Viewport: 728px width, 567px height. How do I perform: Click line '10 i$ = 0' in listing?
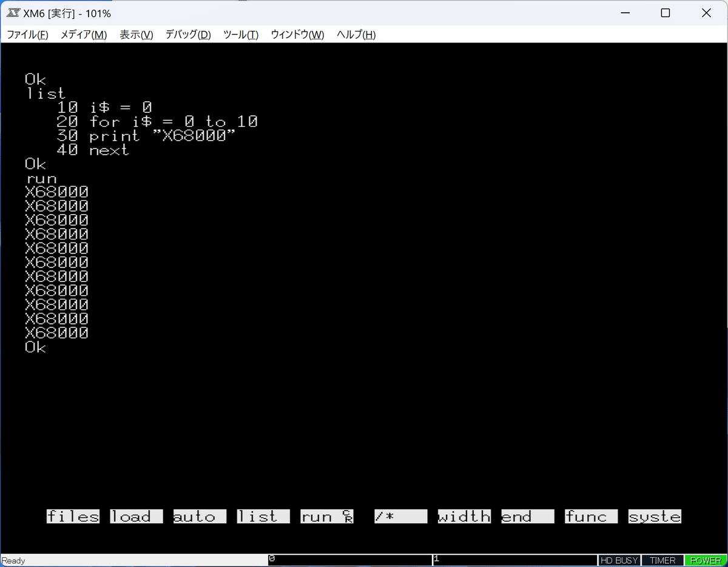[x=104, y=107]
